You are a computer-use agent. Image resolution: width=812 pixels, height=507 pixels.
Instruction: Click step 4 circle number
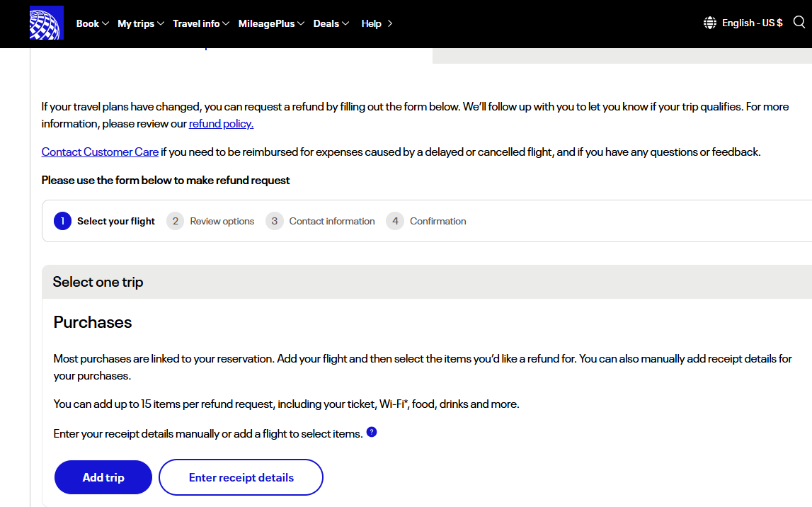point(394,221)
